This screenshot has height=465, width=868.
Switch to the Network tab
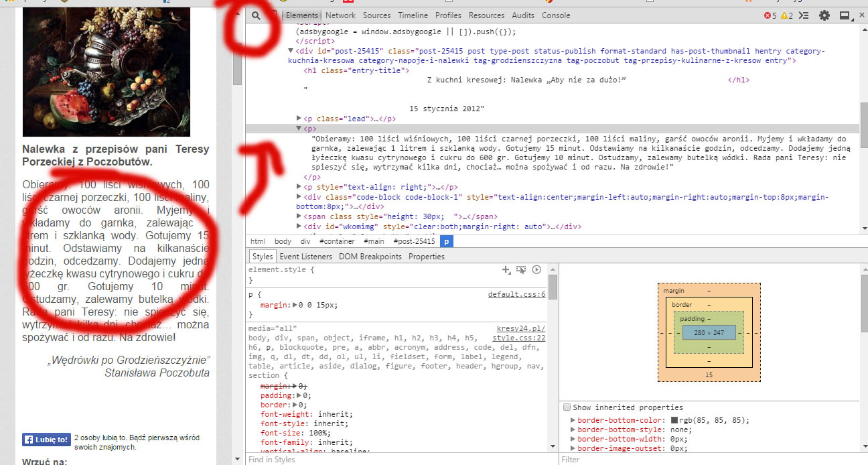pos(340,15)
